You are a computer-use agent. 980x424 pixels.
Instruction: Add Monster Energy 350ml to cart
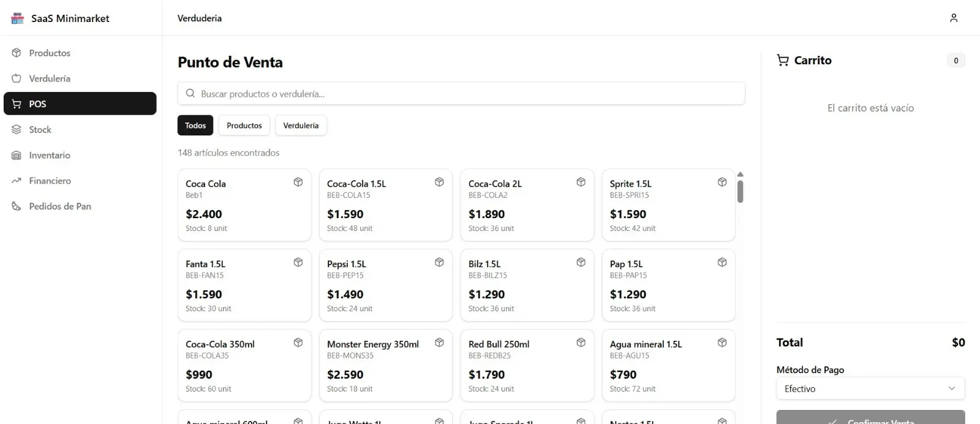pos(385,366)
